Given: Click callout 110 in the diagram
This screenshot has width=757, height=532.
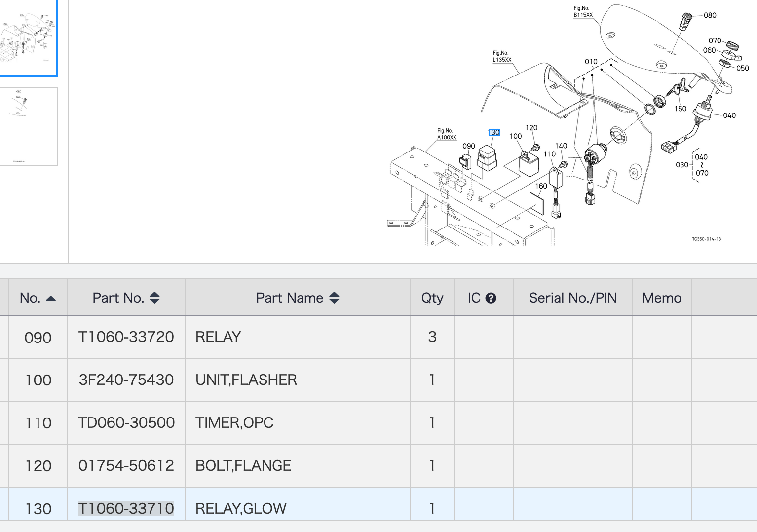Looking at the screenshot, I should (x=549, y=154).
